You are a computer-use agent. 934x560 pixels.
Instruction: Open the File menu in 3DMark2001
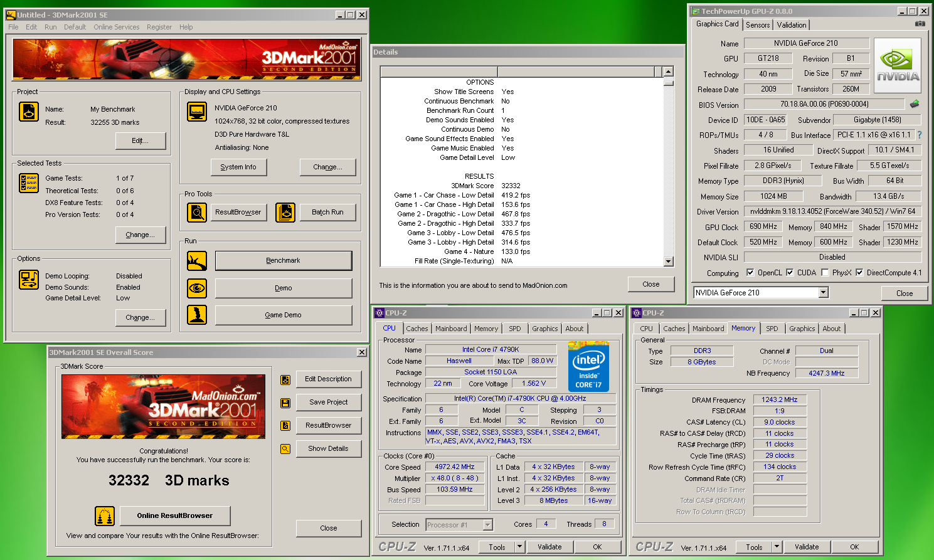13,27
